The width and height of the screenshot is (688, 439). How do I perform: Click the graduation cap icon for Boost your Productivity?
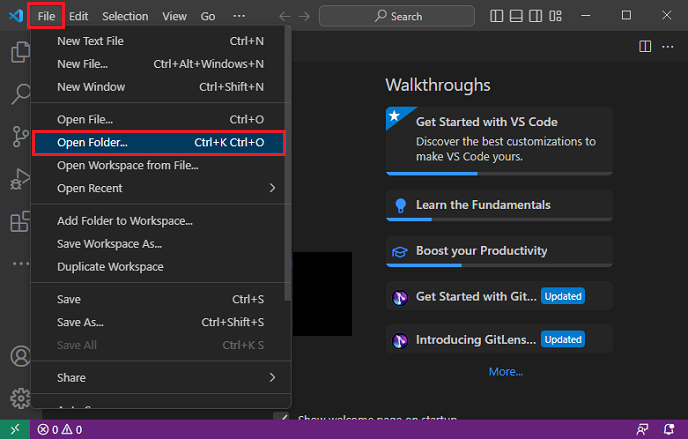[x=400, y=252]
